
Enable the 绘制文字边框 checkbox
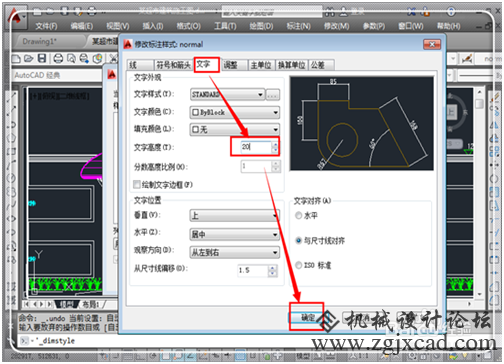click(x=137, y=184)
